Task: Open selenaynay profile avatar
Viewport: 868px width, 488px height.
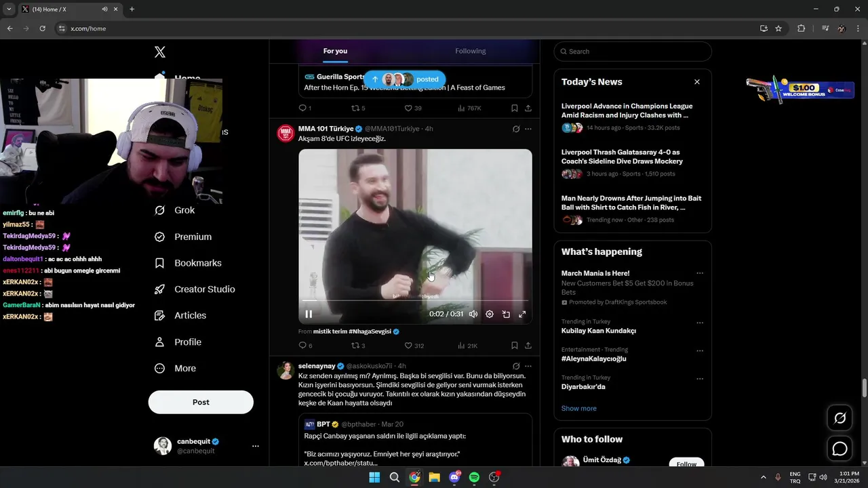Action: 285,370
